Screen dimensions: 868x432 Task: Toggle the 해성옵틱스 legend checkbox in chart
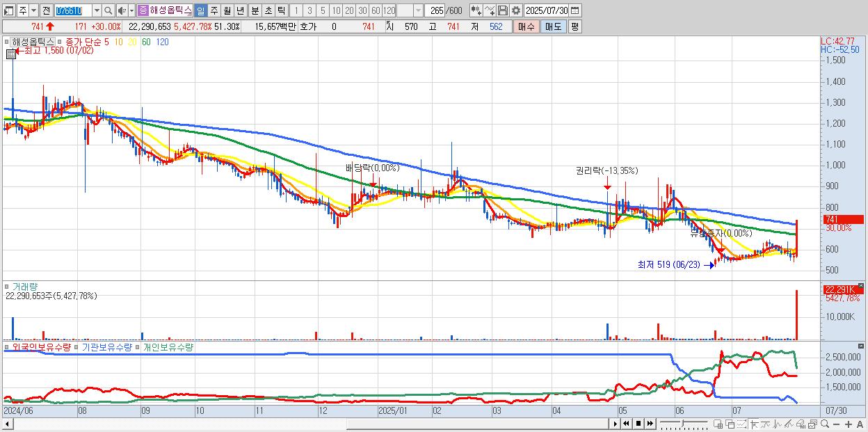tap(7, 42)
